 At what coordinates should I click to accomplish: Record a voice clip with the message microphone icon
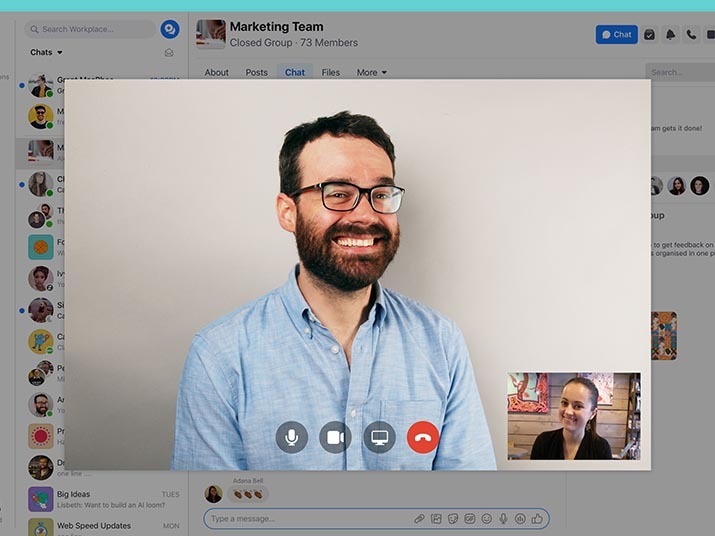pyautogui.click(x=503, y=519)
